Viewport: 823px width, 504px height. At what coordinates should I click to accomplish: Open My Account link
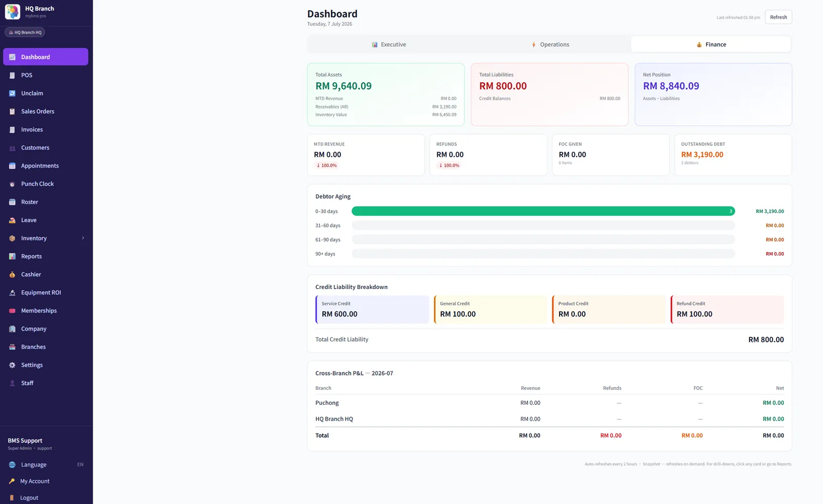click(46, 481)
